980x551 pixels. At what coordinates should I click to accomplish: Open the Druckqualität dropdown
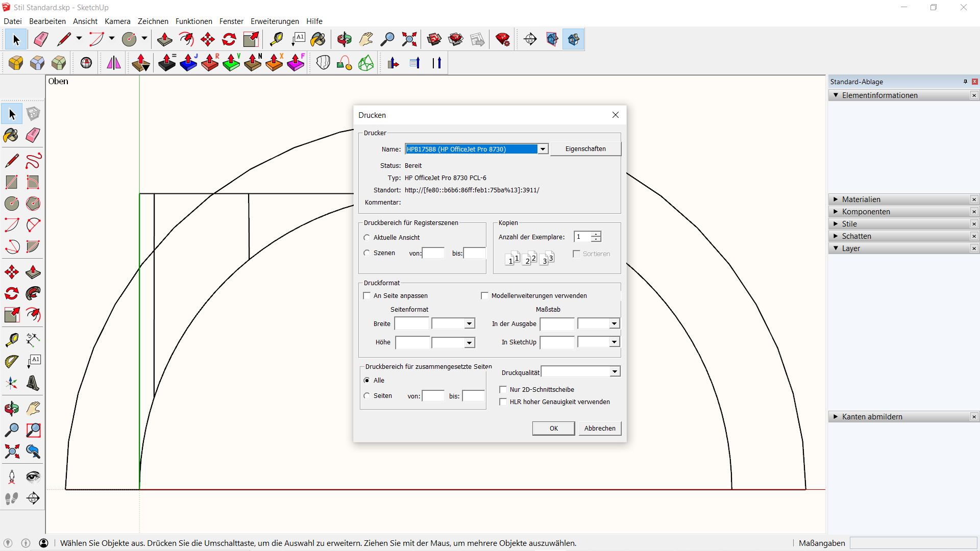pyautogui.click(x=615, y=372)
